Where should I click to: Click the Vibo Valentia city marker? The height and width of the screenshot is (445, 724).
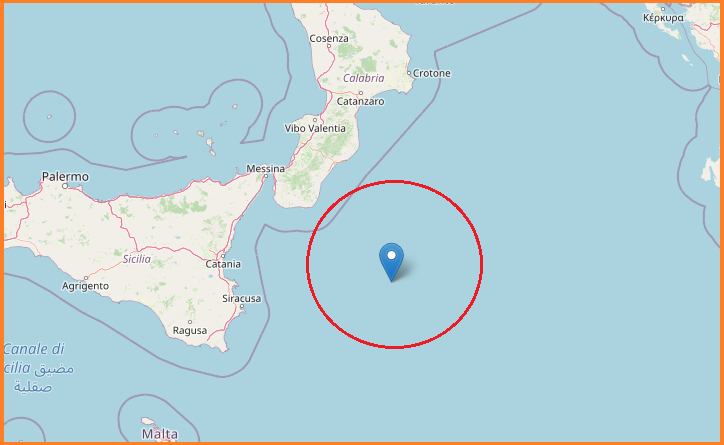[315, 120]
